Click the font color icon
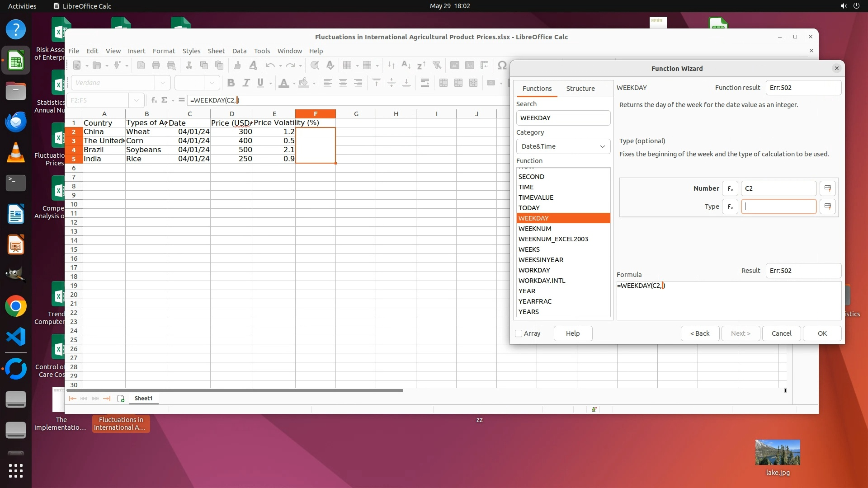 (283, 83)
